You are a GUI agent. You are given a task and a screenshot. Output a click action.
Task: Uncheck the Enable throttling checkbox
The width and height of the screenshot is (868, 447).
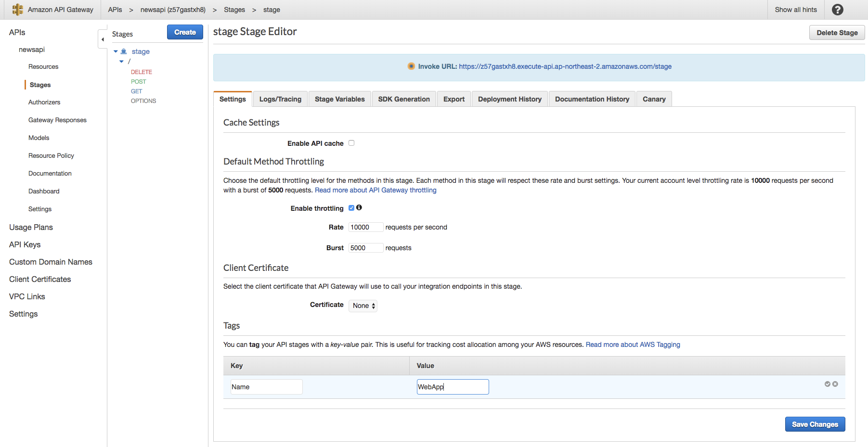click(351, 208)
